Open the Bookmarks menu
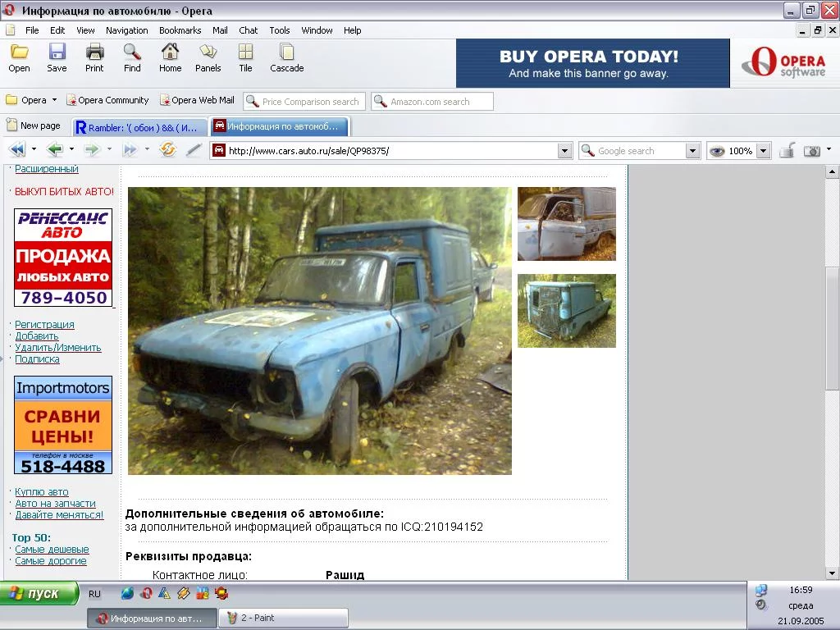840x630 pixels. pyautogui.click(x=180, y=30)
